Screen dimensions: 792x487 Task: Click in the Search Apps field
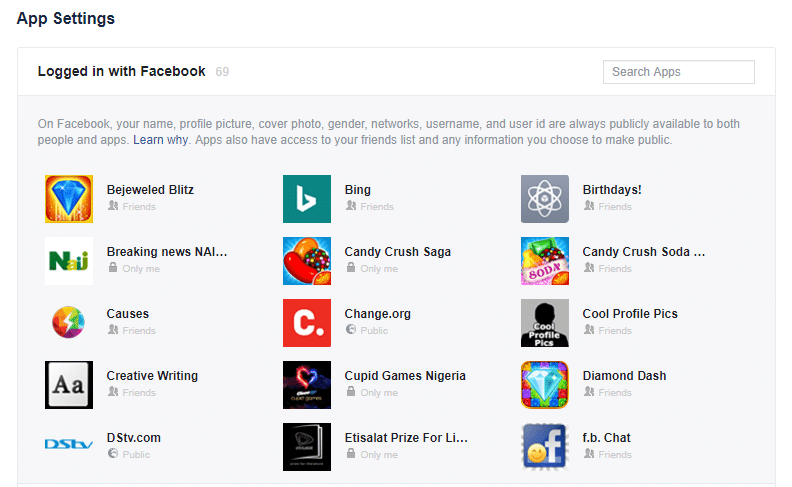pos(678,72)
